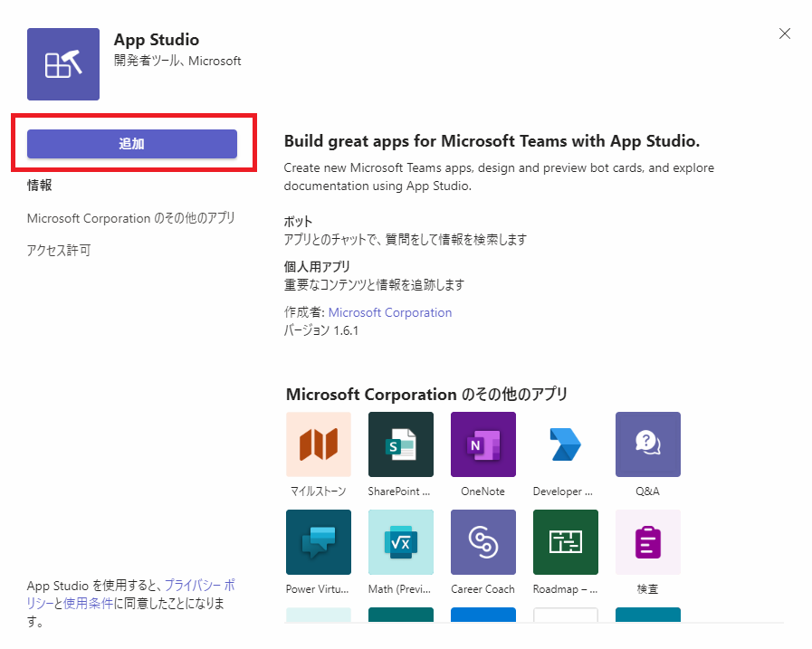Select the Q&A app icon
Viewport: 812px width, 649px height.
647,444
